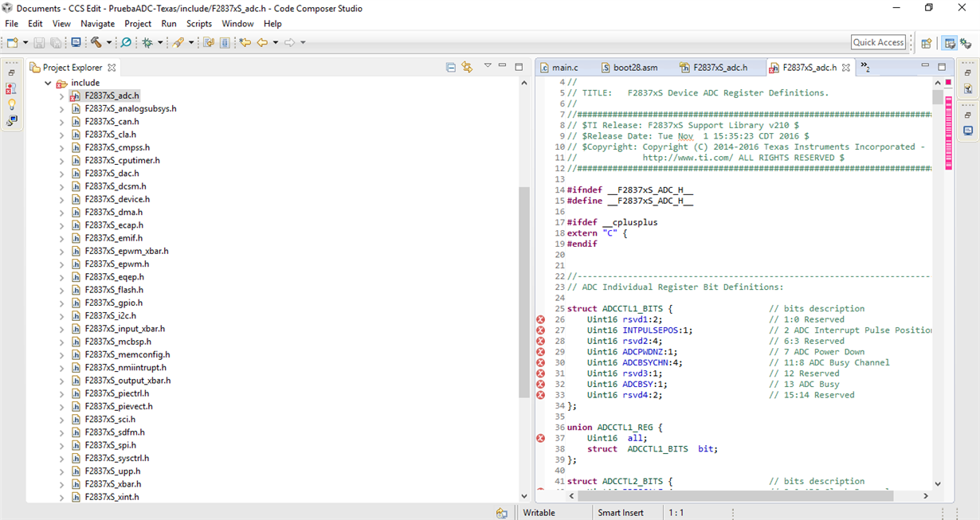Viewport: 980px width, 520px height.
Task: Open the File menu
Action: tap(11, 24)
